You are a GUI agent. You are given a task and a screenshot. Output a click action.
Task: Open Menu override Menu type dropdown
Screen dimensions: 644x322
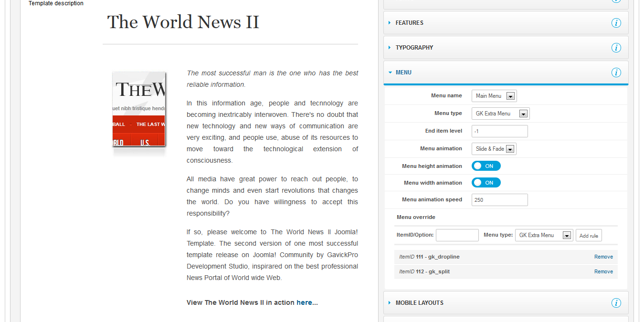click(544, 235)
